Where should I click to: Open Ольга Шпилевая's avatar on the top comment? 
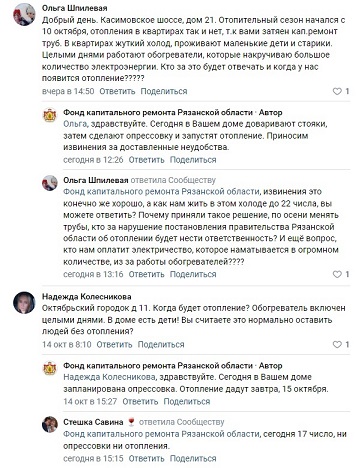coord(24,15)
